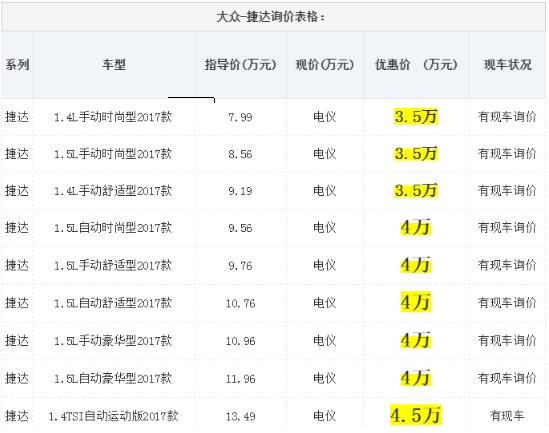Viewport: 549px width, 433px height.
Task: Click the 10.76 guide price cell
Action: (241, 303)
